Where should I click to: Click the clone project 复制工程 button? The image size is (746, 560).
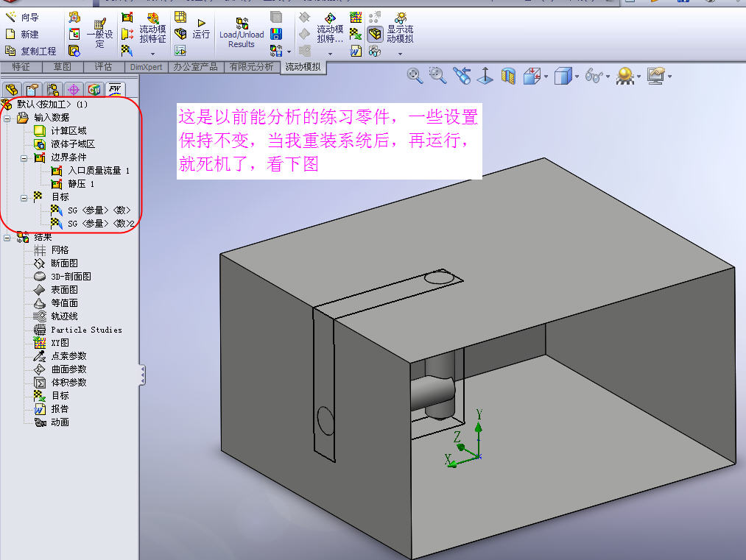30,51
